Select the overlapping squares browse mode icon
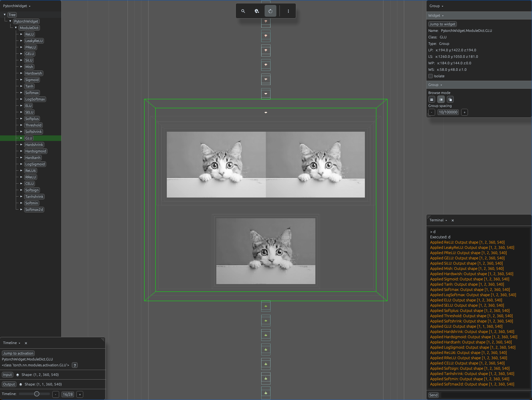Screen dimensions: 532x400 point(450,100)
